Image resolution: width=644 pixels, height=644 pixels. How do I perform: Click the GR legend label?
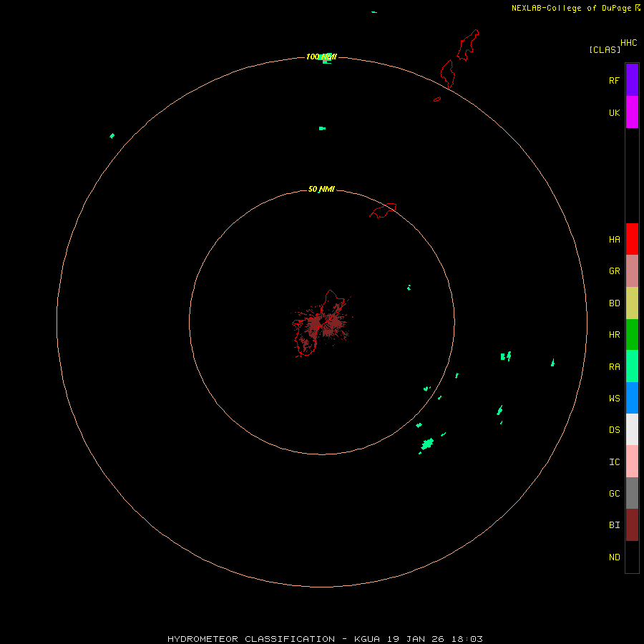click(x=614, y=271)
